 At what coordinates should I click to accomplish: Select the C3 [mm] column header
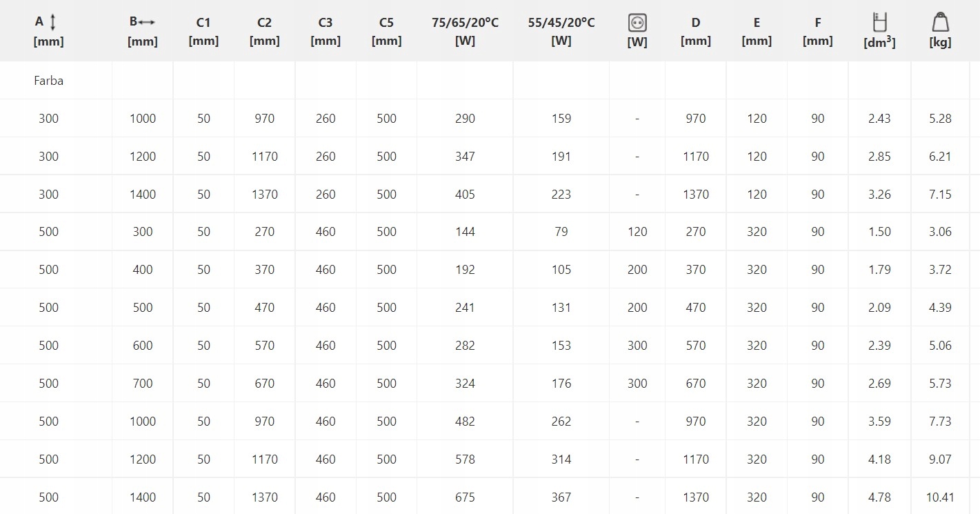pos(326,31)
